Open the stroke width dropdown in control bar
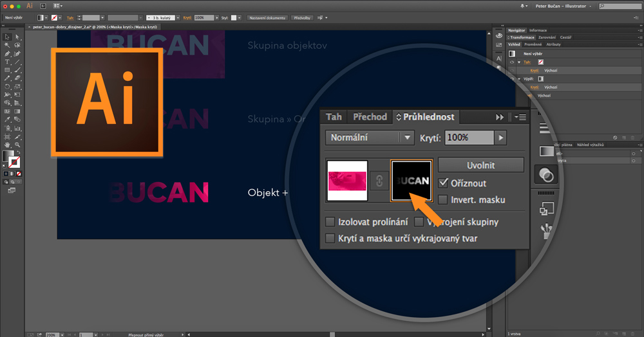The height and width of the screenshot is (337, 644). point(102,17)
